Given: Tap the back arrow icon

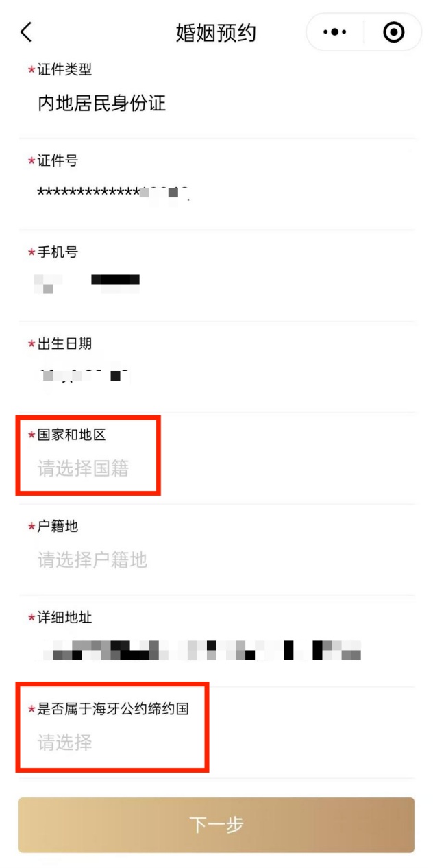Looking at the screenshot, I should click(26, 32).
